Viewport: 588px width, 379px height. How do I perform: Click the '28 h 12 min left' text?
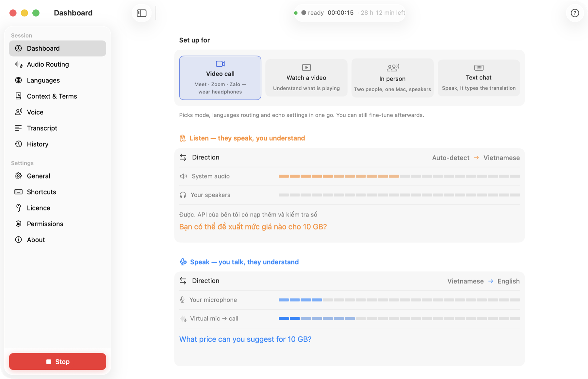click(x=383, y=13)
